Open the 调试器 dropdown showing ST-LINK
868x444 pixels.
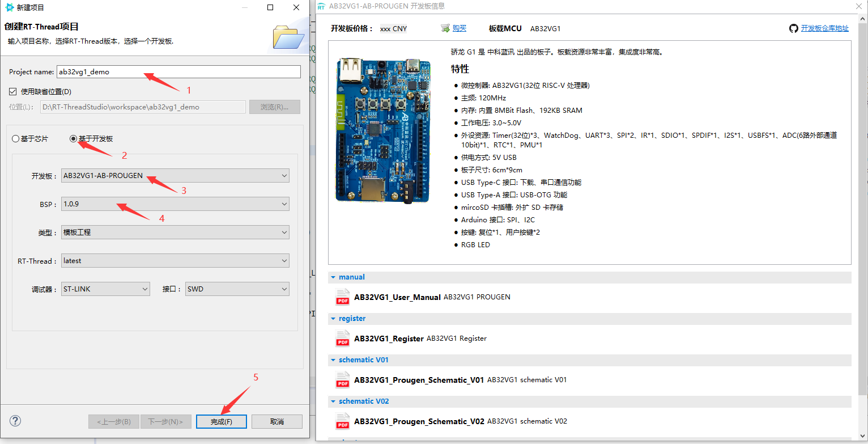106,289
